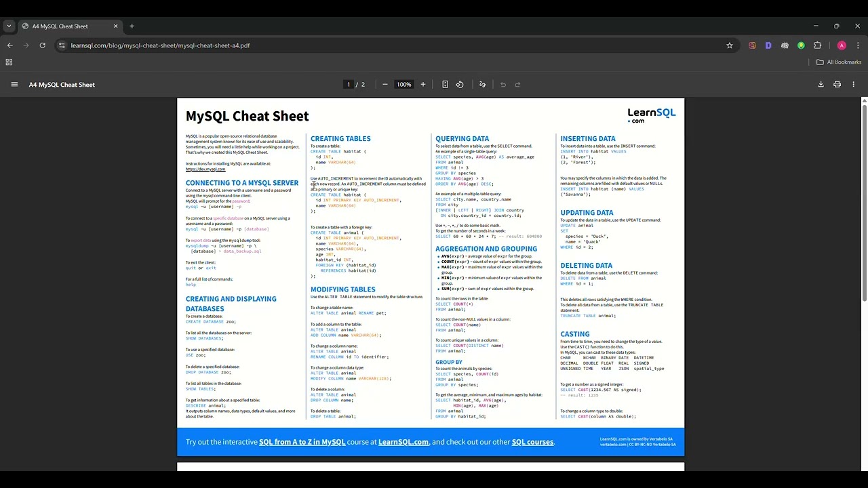The height and width of the screenshot is (488, 868).
Task: Click the GROUP BY heading
Action: [449, 363]
